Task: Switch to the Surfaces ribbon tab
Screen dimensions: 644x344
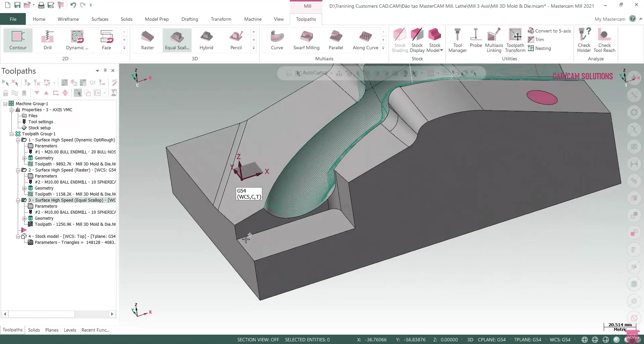Action: pos(100,19)
